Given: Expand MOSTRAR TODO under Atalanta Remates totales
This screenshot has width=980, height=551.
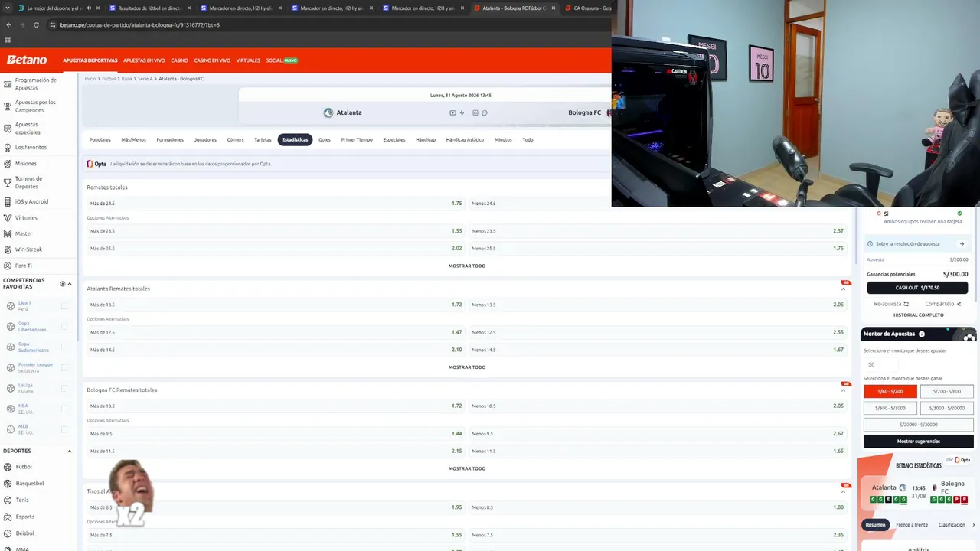Looking at the screenshot, I should (467, 367).
